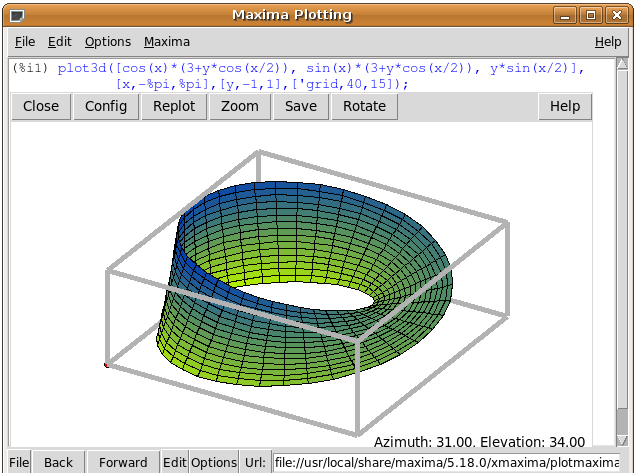Click the Rotate button
This screenshot has width=635, height=473.
(364, 107)
